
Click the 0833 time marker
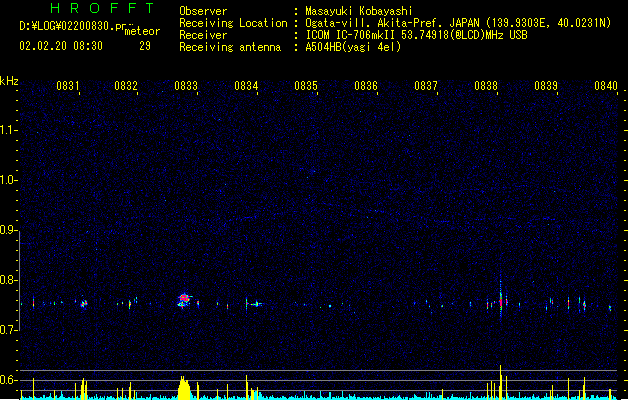186,86
